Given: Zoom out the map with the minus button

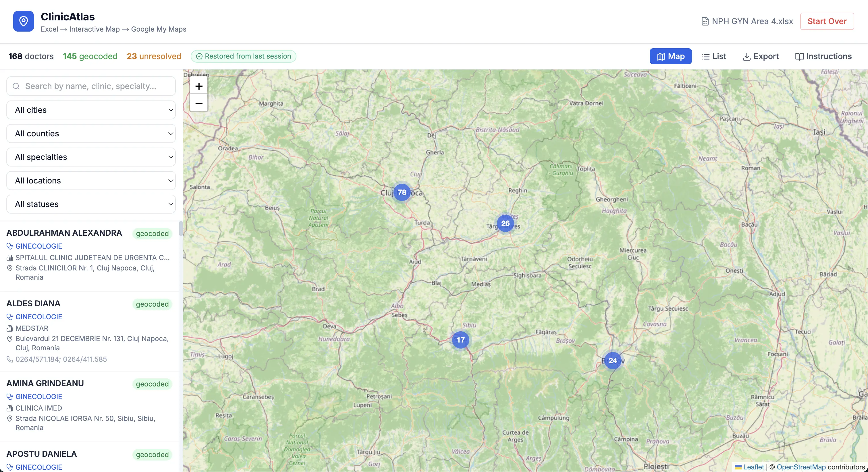Looking at the screenshot, I should (x=199, y=103).
